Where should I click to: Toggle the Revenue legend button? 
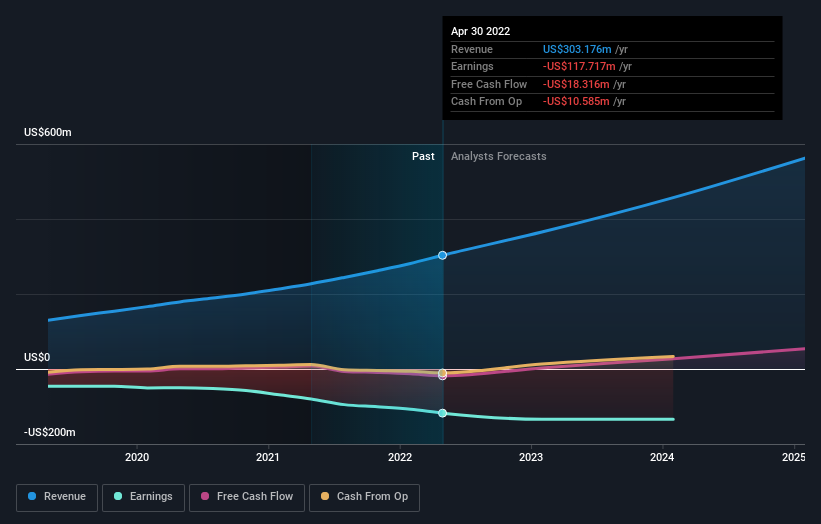click(57, 497)
